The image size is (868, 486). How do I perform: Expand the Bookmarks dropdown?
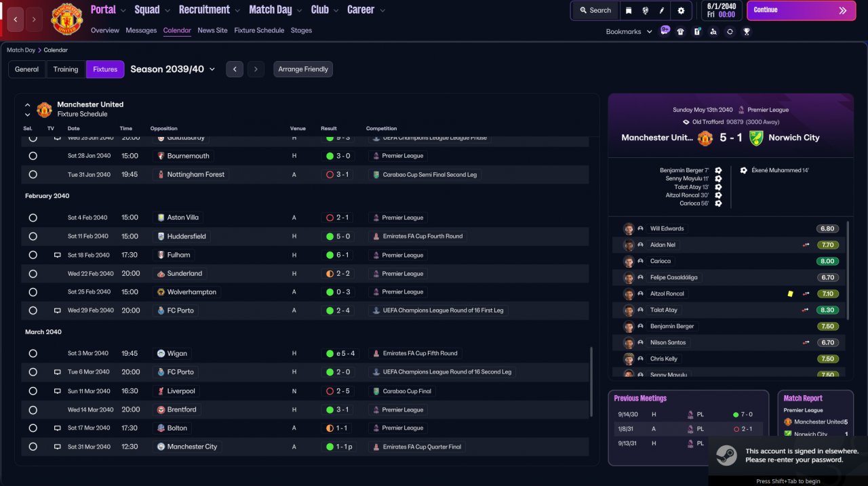pyautogui.click(x=629, y=31)
